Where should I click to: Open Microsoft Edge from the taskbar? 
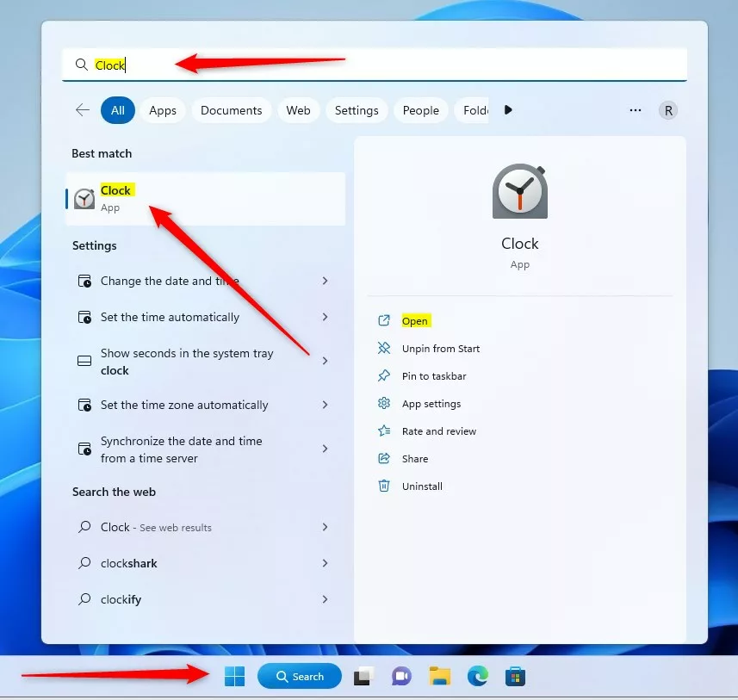pos(478,677)
